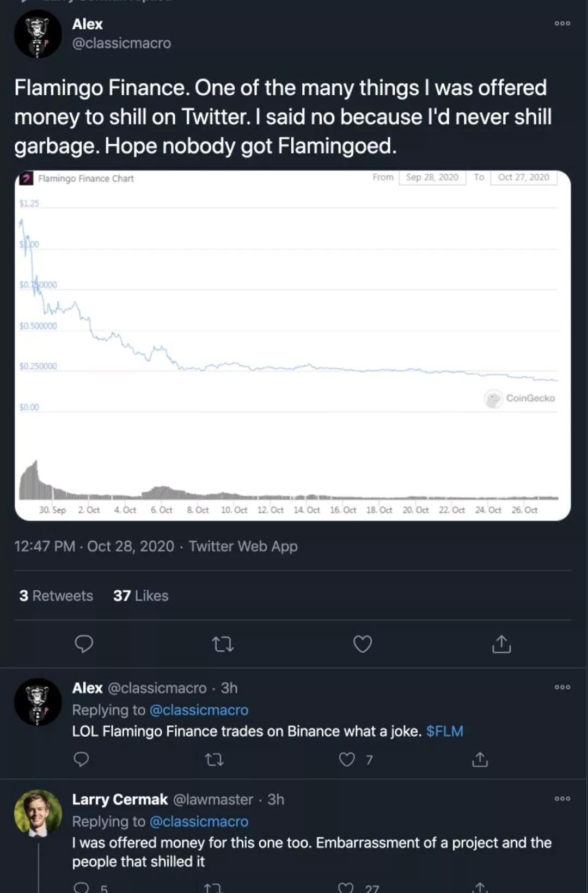Open more options on the main tweet
Screen dimensions: 588x893
(x=562, y=23)
